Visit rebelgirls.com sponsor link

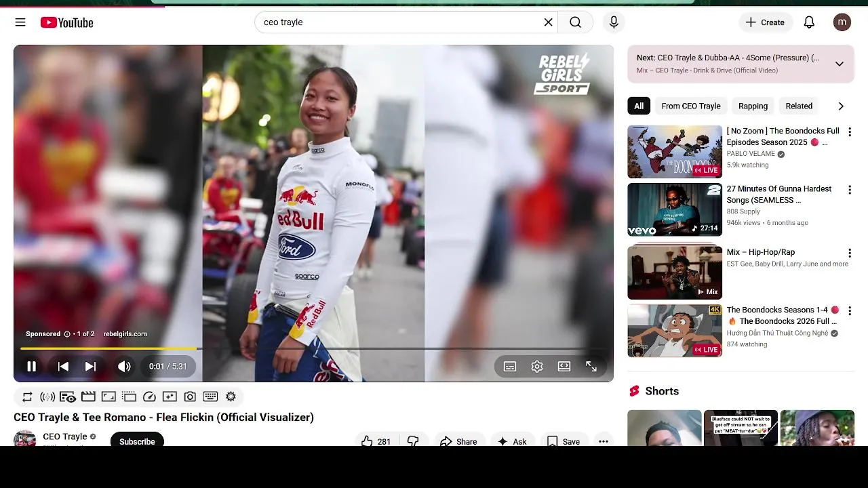[x=125, y=333]
